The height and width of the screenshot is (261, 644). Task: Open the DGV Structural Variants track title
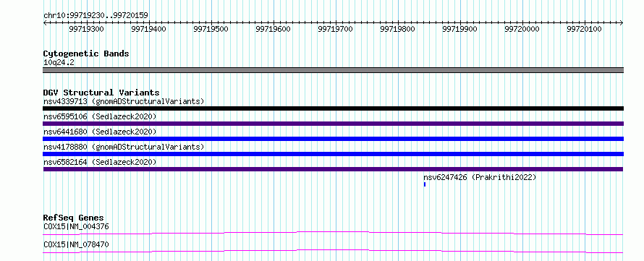101,93
